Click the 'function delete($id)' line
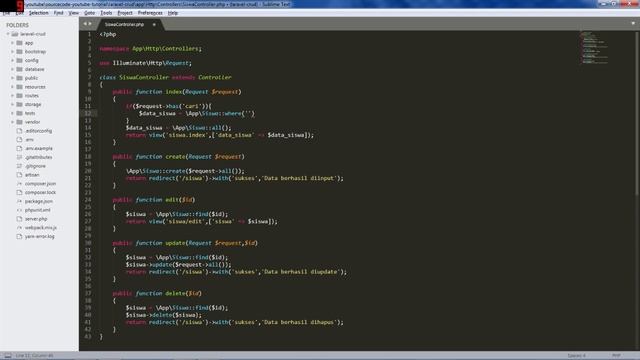Image resolution: width=640 pixels, height=360 pixels. (x=157, y=293)
